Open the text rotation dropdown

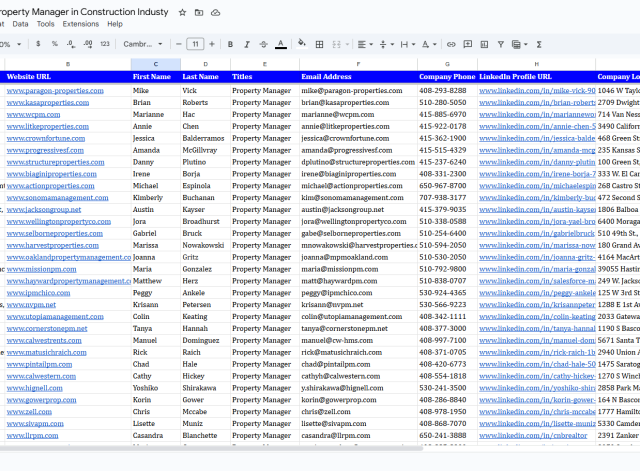429,44
